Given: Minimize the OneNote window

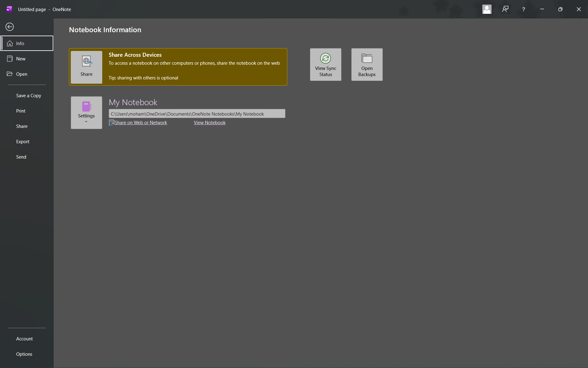Looking at the screenshot, I should (x=542, y=9).
